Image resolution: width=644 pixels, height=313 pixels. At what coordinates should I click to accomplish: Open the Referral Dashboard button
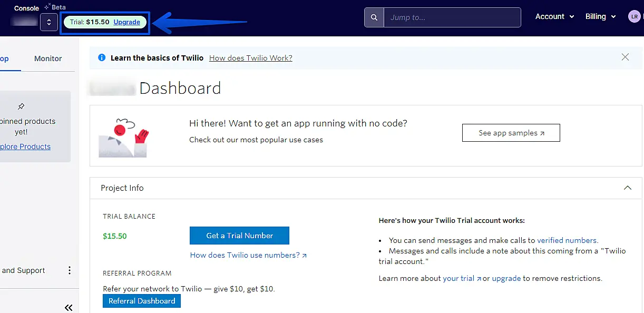(x=142, y=301)
